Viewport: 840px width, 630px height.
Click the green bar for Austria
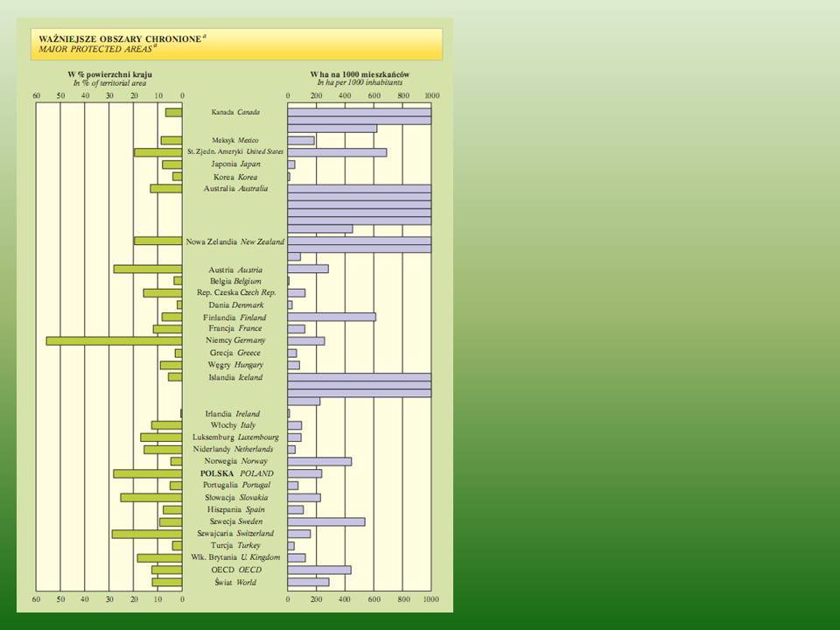pos(148,269)
